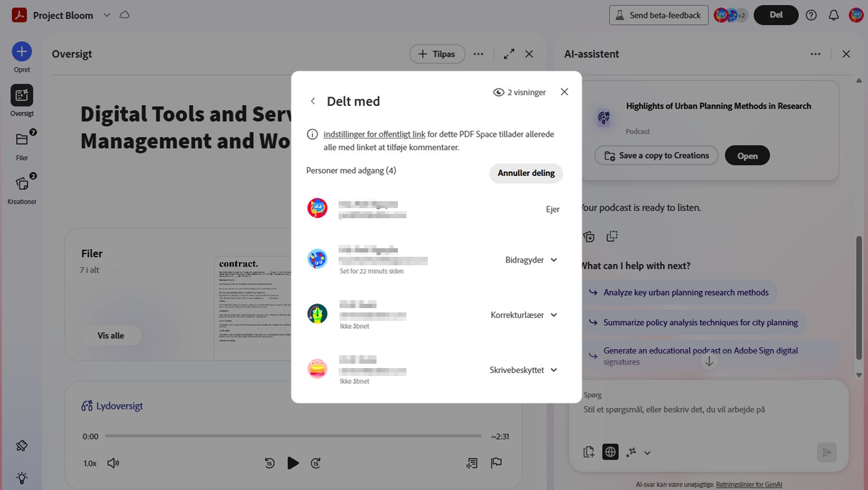The width and height of the screenshot is (868, 490).
Task: Open the Korrekturlæser role dropdown
Action: [524, 315]
